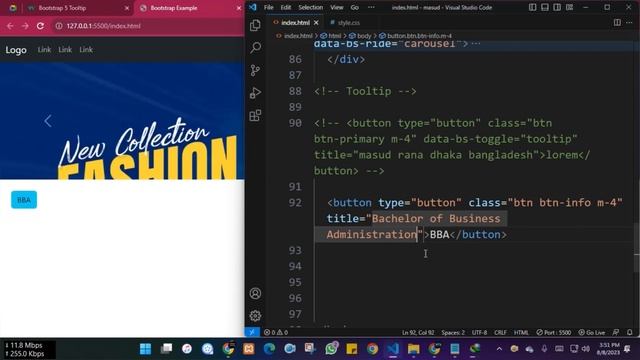Switch to the Bootstrap 5 Tooltip browser tab
This screenshot has width=640, height=360.
[79, 8]
